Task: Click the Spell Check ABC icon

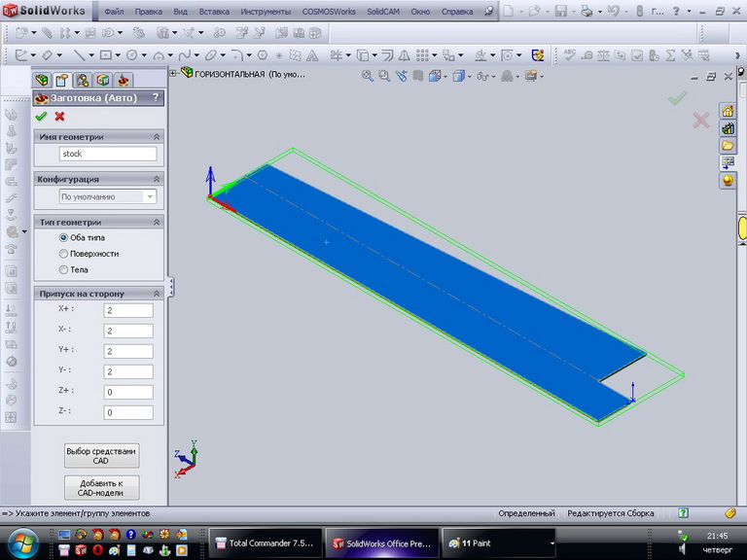Action: pos(569,55)
